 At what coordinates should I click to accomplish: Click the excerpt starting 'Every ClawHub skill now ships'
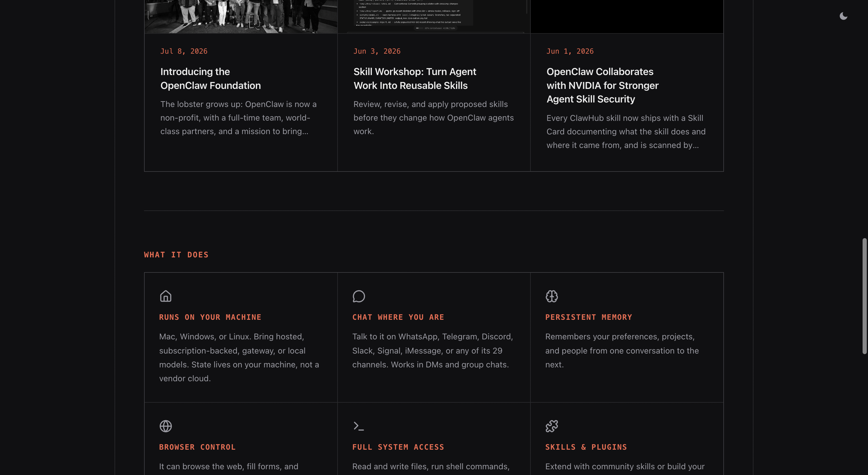626,132
